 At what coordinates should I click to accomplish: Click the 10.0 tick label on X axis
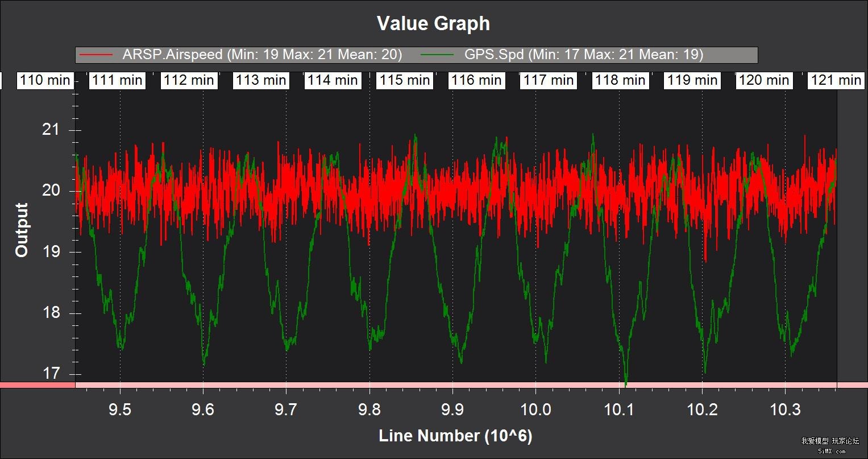[535, 409]
